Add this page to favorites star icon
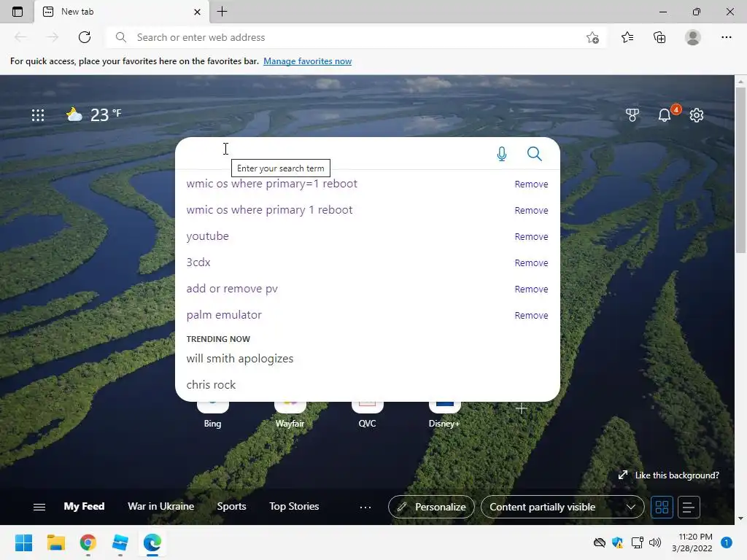 [x=592, y=38]
